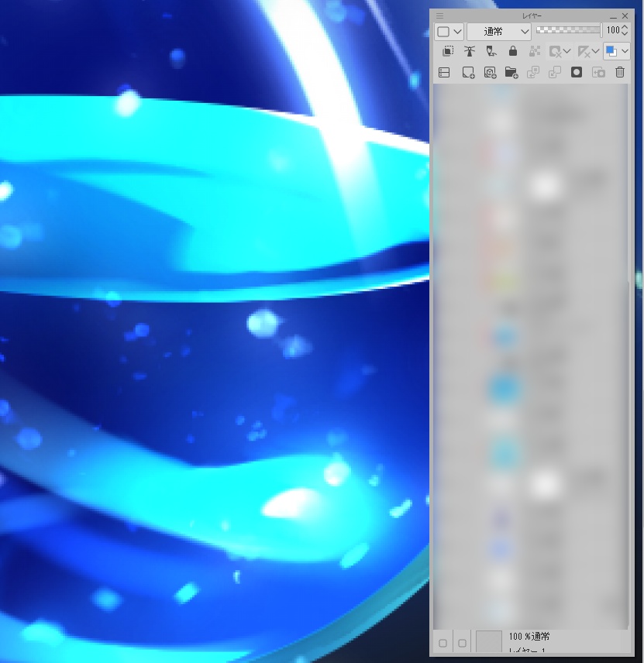The height and width of the screenshot is (663, 644).
Task: Expand the ruler range dropdown arrow
Action: 595,52
